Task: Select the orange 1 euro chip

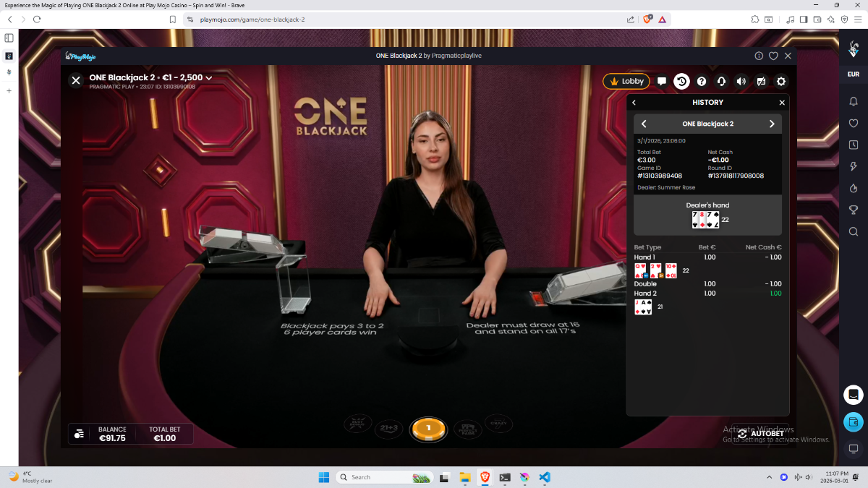Action: 428,429
